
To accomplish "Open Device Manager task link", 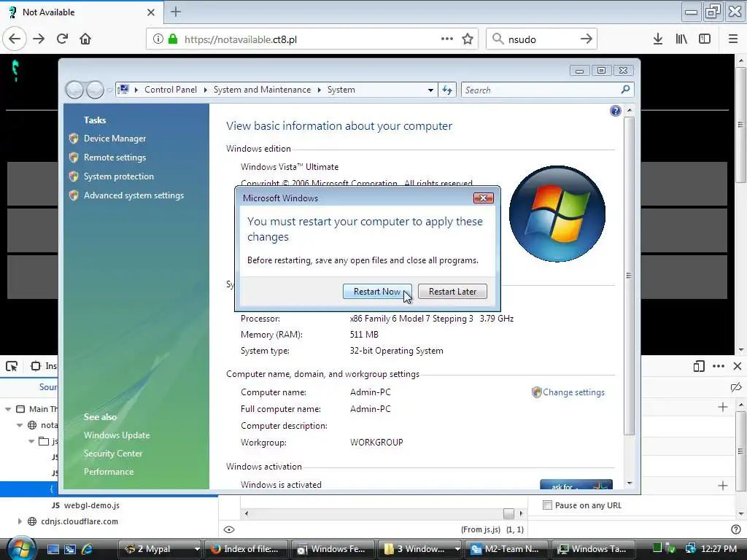I will [115, 139].
